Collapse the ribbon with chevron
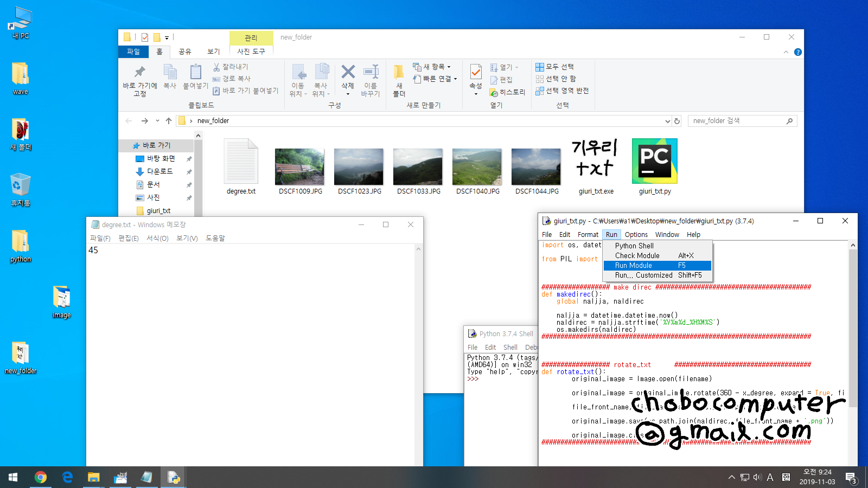The height and width of the screenshot is (488, 868). (x=786, y=52)
